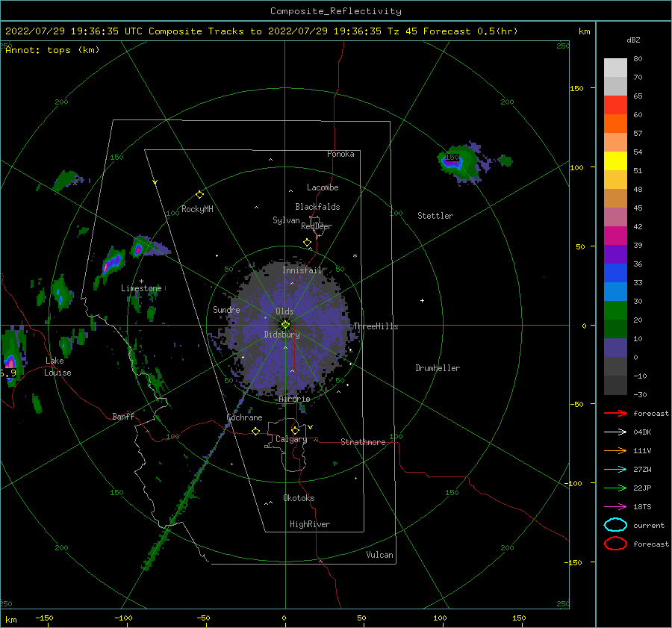Click the Banff label

123,416
